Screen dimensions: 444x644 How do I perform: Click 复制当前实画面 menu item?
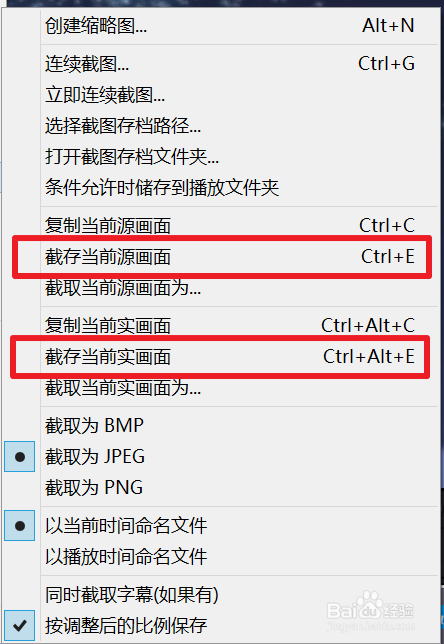[x=222, y=325]
